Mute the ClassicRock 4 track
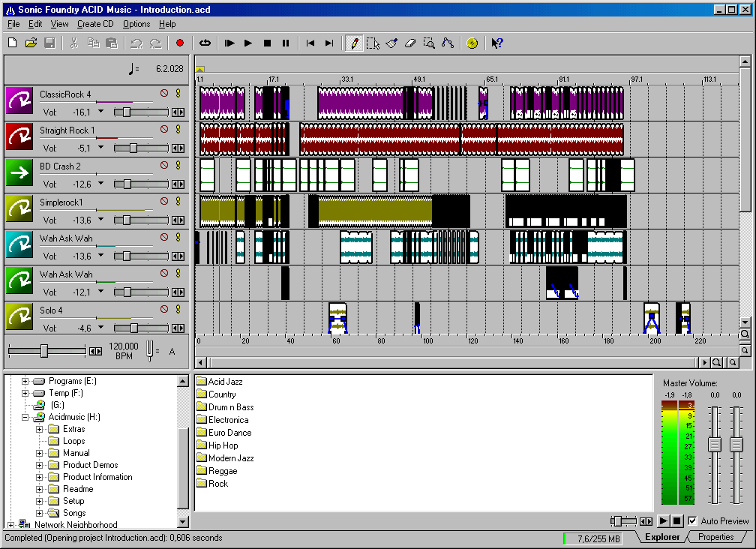 [x=163, y=94]
